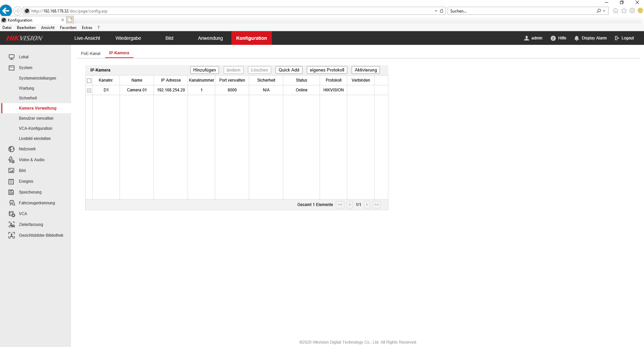The width and height of the screenshot is (644, 347).
Task: Click the Zielerfassung target capture icon
Action: pyautogui.click(x=11, y=225)
